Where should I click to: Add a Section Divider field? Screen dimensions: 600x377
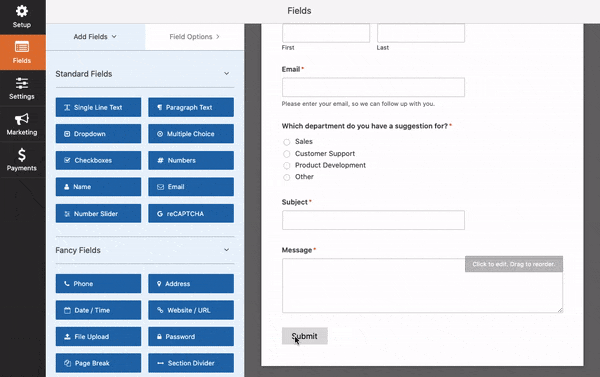coord(191,363)
